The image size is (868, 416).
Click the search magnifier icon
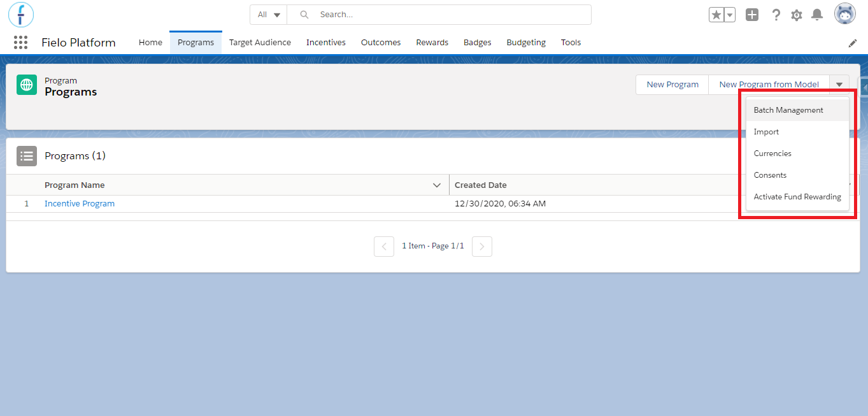click(304, 15)
